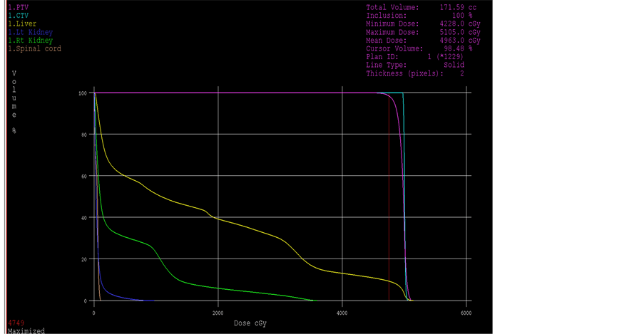This screenshot has height=334, width=644.
Task: Click the Maximized status label
Action: (26, 330)
